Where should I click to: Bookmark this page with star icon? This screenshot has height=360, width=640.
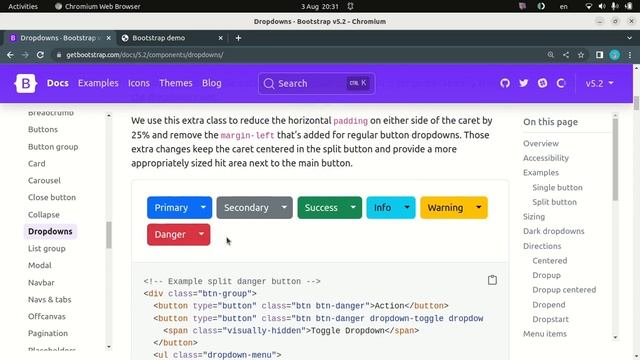(x=581, y=55)
